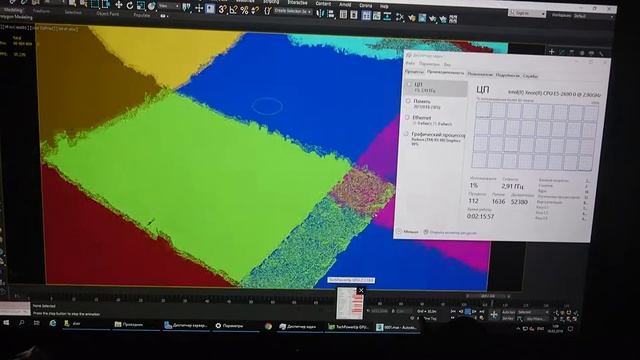Viewport: 640px width, 360px height.
Task: Open the Windows Start menu
Action: point(6,323)
